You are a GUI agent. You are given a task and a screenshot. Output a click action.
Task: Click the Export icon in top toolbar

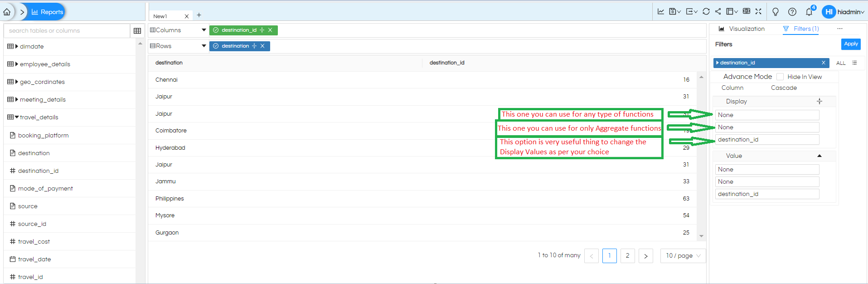tap(689, 11)
